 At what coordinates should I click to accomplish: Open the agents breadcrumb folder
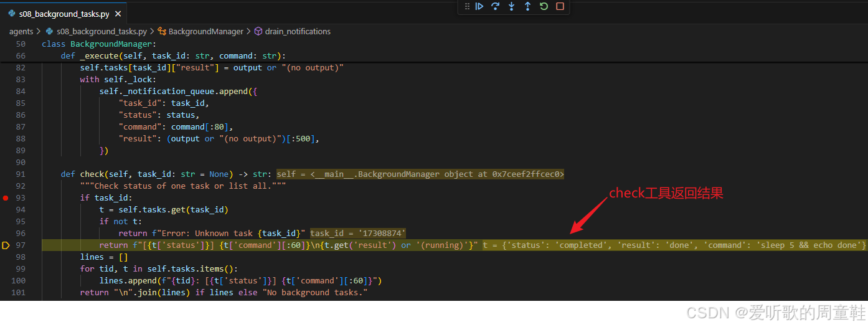(21, 31)
